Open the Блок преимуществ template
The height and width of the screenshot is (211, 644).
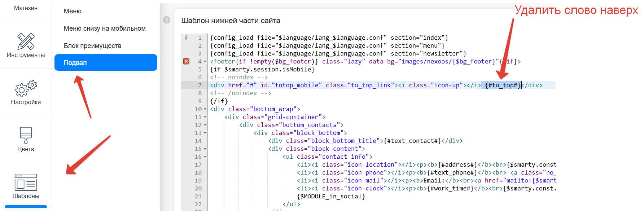[x=92, y=46]
